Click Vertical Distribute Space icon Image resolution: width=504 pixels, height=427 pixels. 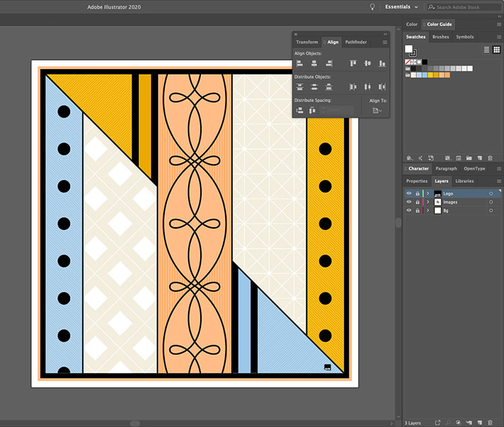coord(300,110)
